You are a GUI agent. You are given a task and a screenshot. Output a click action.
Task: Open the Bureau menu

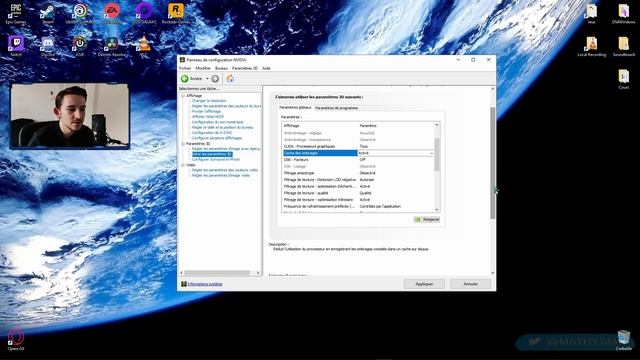(221, 68)
